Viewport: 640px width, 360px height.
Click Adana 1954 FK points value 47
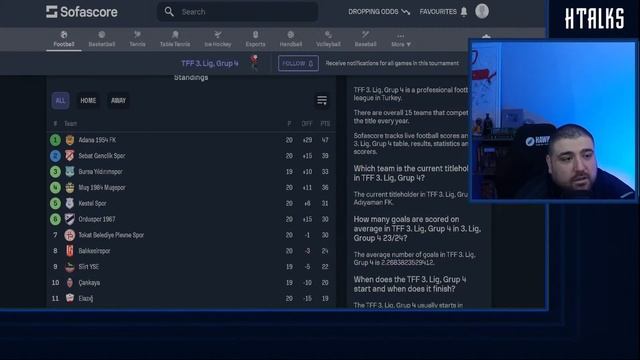point(325,140)
